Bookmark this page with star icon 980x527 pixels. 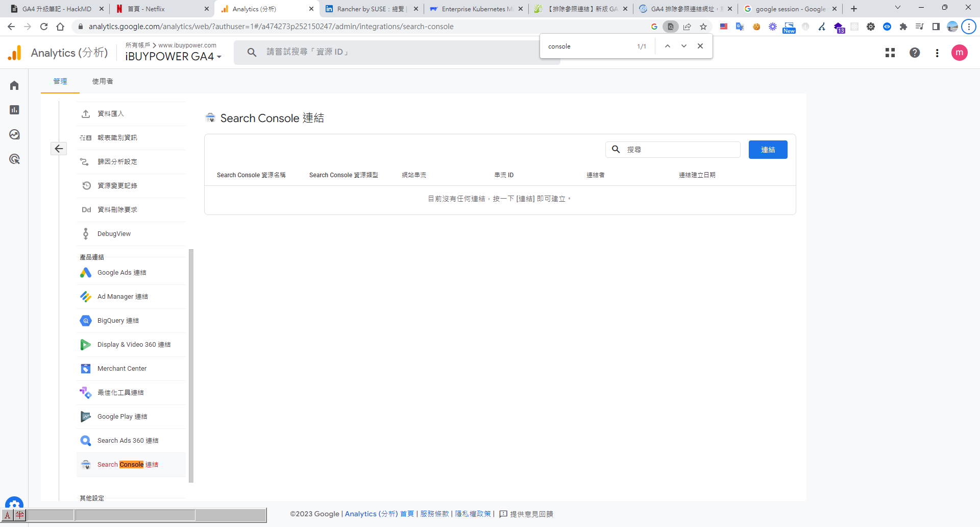point(703,27)
